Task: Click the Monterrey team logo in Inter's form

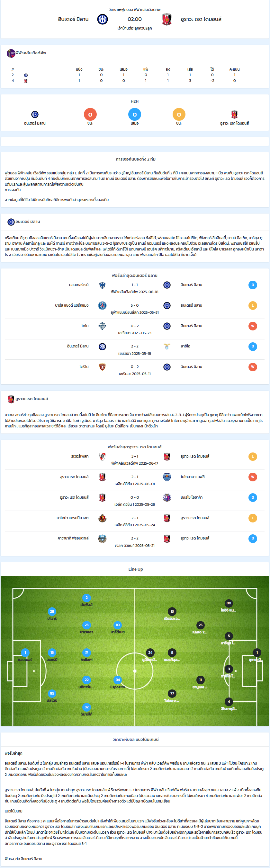Action: 102,285
